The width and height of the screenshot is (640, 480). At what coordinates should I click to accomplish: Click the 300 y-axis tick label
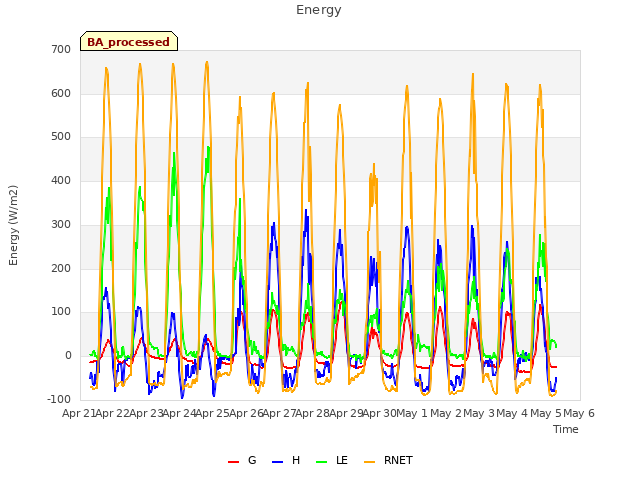pos(61,224)
